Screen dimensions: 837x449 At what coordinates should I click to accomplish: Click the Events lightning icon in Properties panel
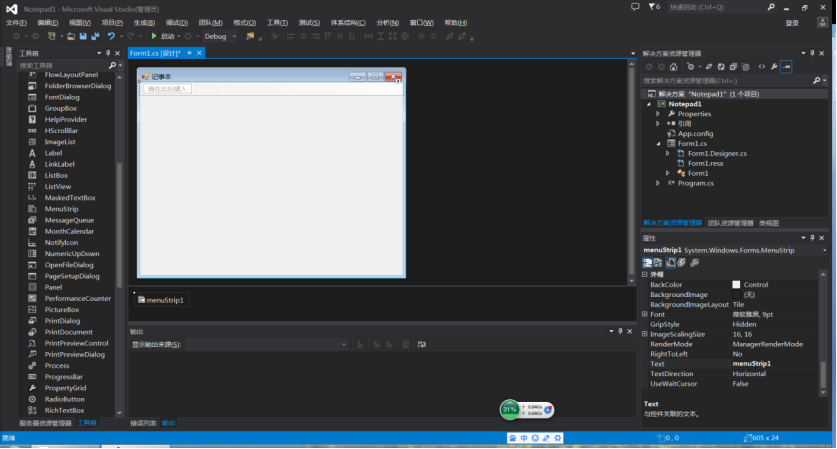pyautogui.click(x=682, y=263)
